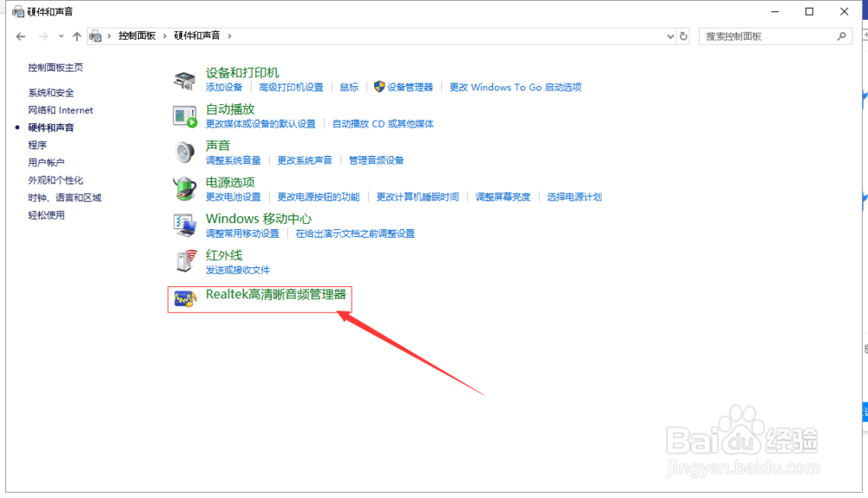
Task: Go back with the back arrow
Action: tap(21, 36)
